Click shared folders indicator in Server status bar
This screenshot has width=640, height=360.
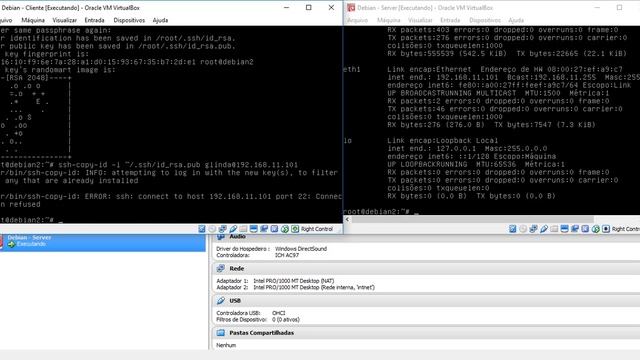click(x=554, y=229)
